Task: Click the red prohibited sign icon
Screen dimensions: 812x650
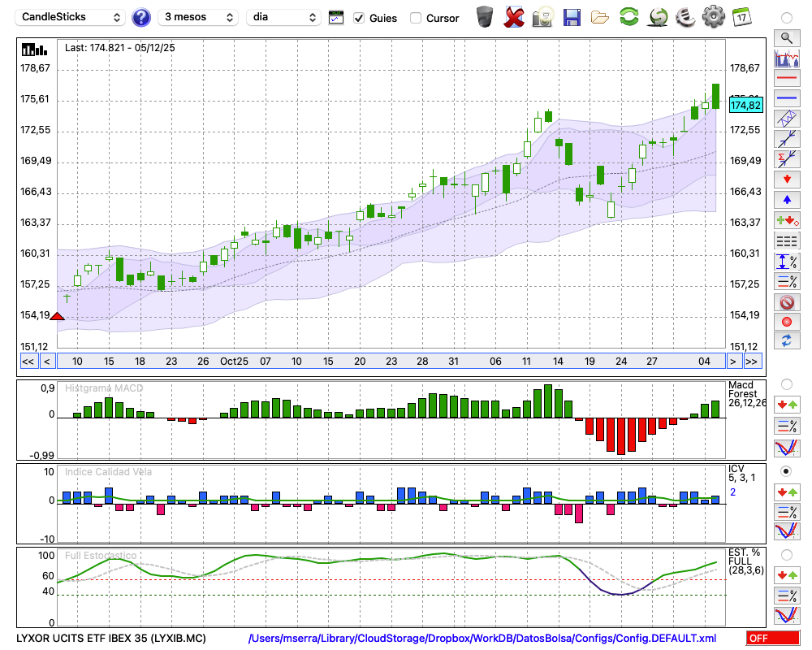Action: (787, 302)
